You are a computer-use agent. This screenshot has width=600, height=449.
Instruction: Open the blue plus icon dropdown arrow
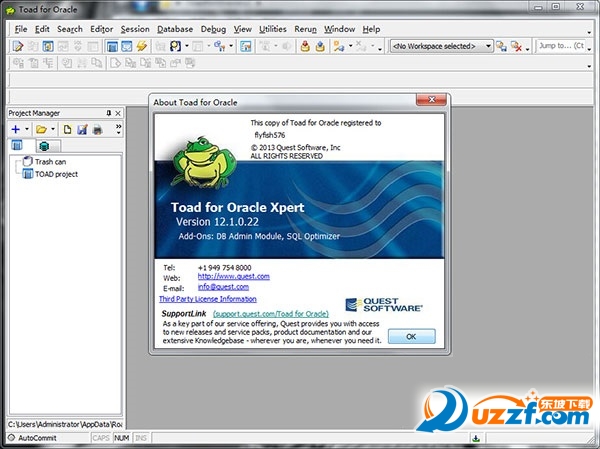point(27,129)
